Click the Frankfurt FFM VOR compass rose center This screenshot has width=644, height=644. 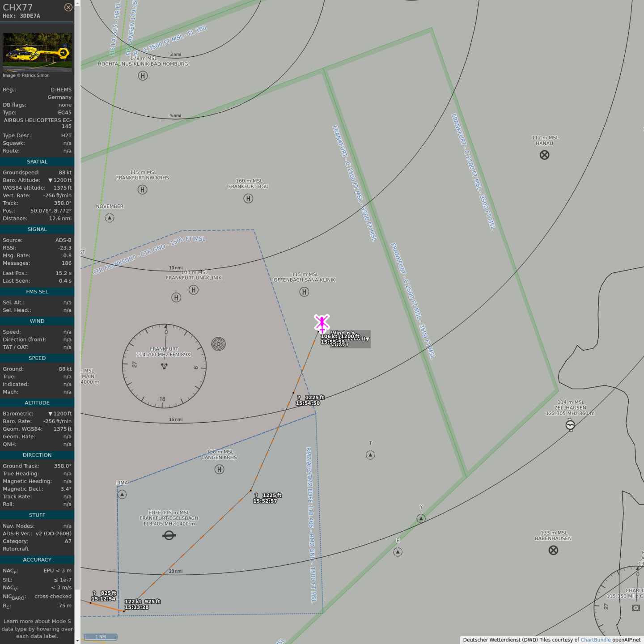(x=164, y=366)
